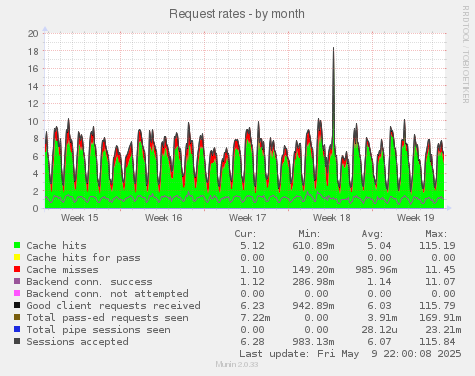
Task: Click the 'Min:' column header
Action: click(309, 234)
